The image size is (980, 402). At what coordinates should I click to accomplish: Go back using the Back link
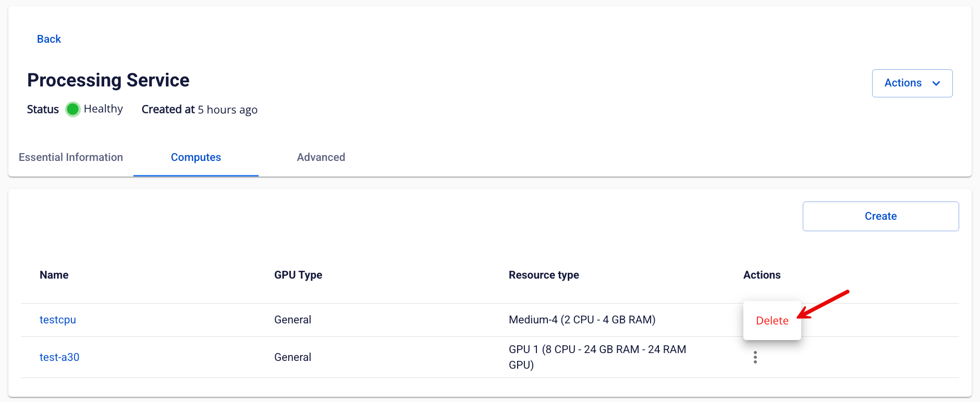coord(49,39)
